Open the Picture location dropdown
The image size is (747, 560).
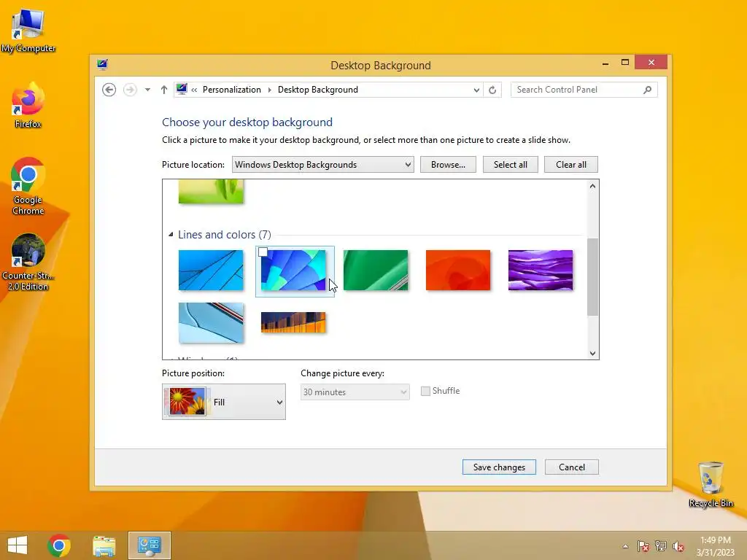click(323, 164)
